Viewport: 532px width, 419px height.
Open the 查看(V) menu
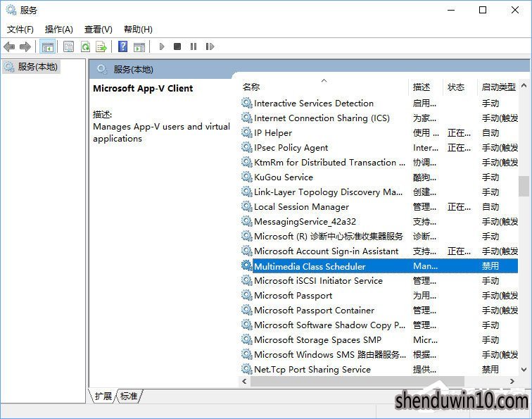point(99,30)
